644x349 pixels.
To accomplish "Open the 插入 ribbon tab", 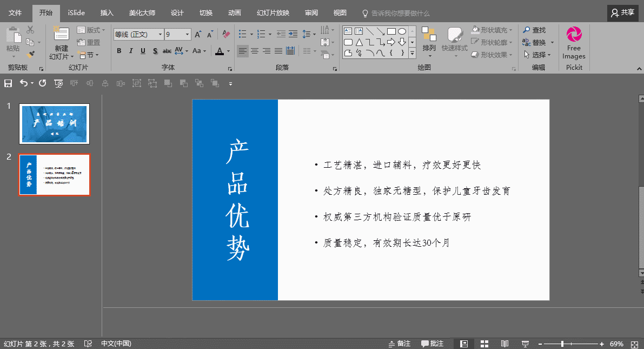I will coord(107,13).
